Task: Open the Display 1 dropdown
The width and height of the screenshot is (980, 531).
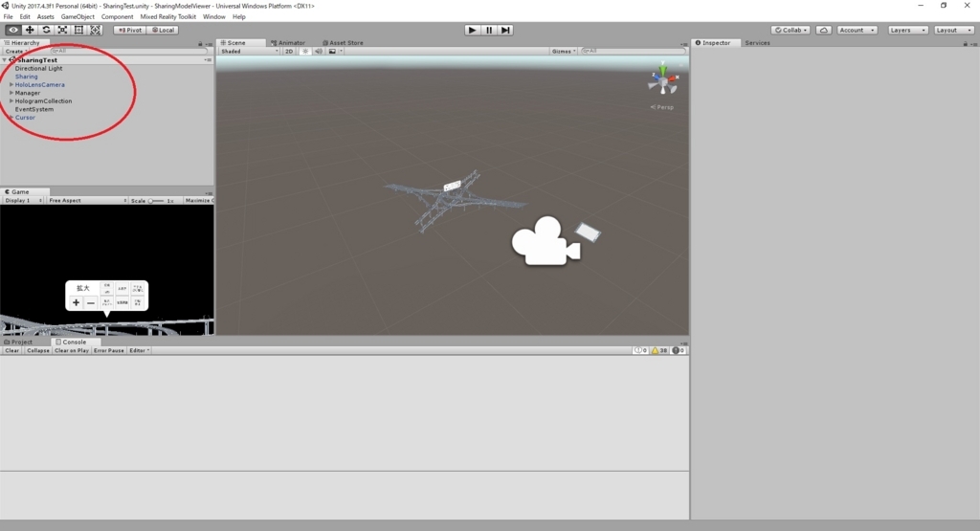Action: coord(23,201)
